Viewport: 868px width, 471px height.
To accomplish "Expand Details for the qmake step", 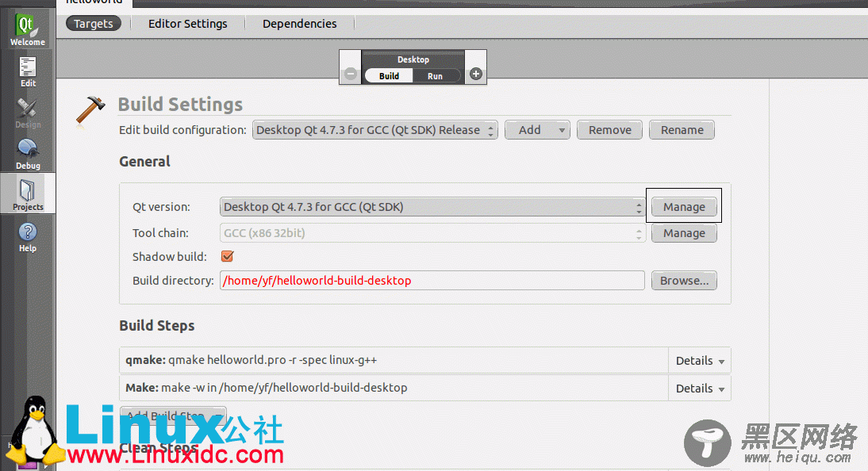I will coord(700,361).
